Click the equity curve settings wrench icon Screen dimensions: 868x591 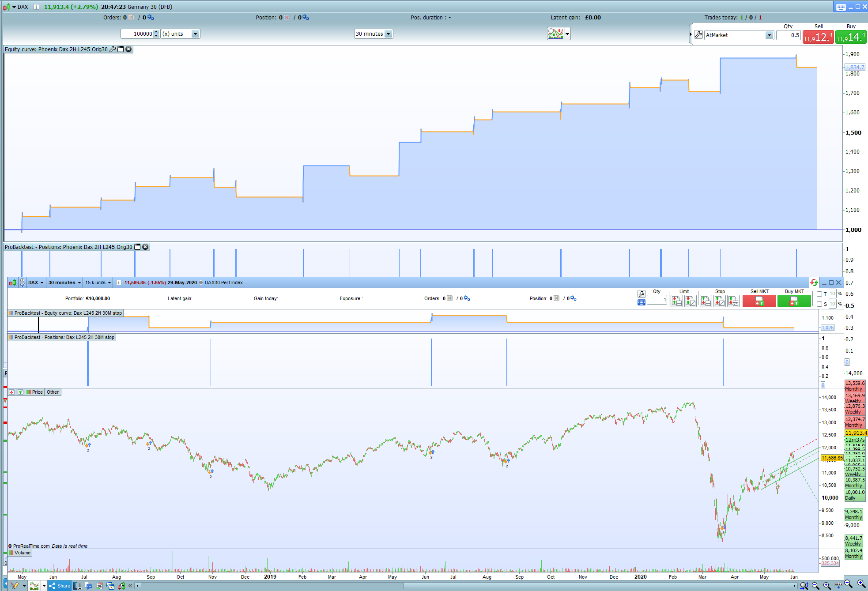click(113, 49)
